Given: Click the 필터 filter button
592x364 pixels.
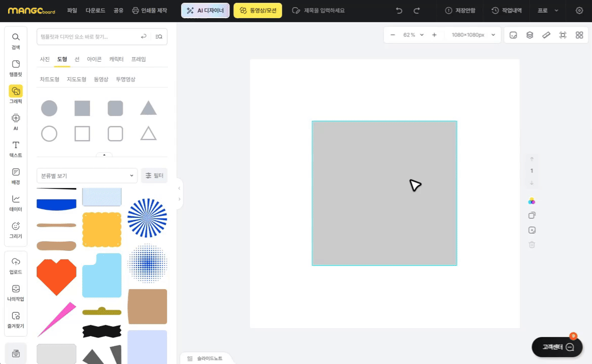Looking at the screenshot, I should pyautogui.click(x=154, y=175).
